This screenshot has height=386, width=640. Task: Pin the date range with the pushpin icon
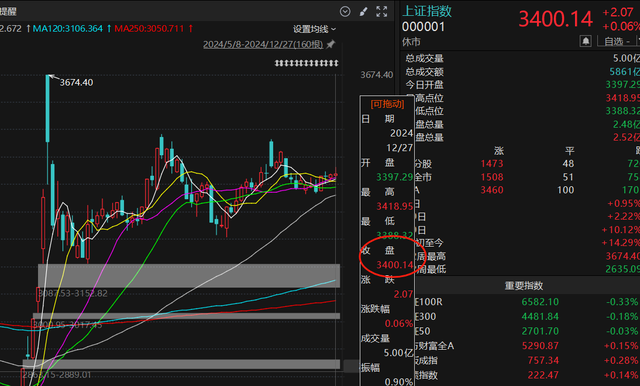(x=331, y=44)
